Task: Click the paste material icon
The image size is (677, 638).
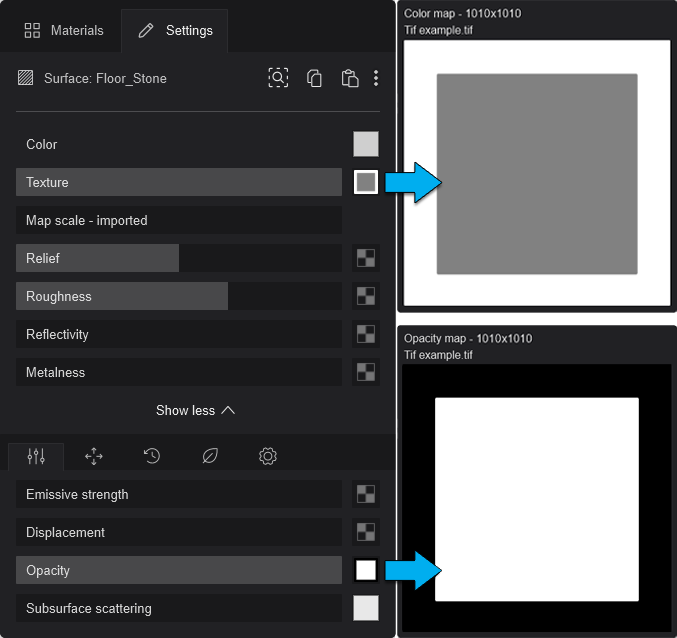Action: click(349, 78)
